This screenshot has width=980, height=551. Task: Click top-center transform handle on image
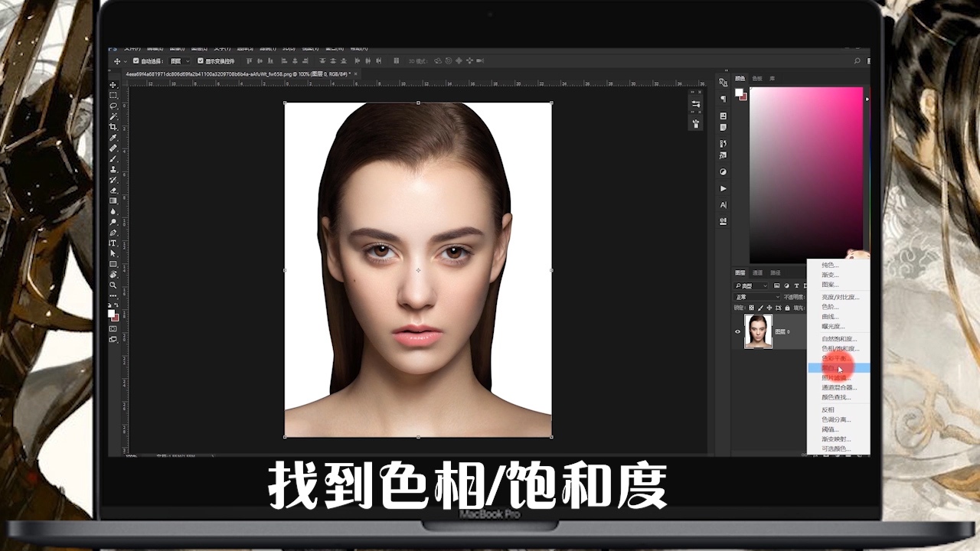tap(418, 103)
